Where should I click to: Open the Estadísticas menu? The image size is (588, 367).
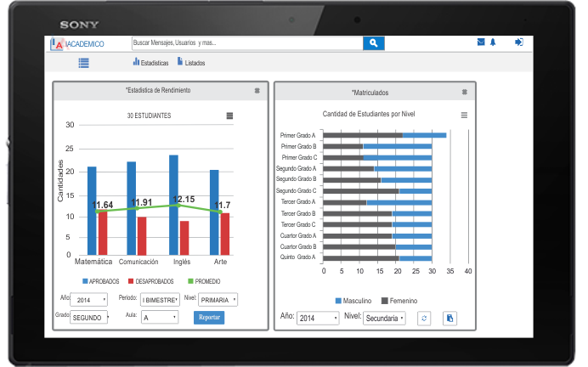pyautogui.click(x=150, y=63)
